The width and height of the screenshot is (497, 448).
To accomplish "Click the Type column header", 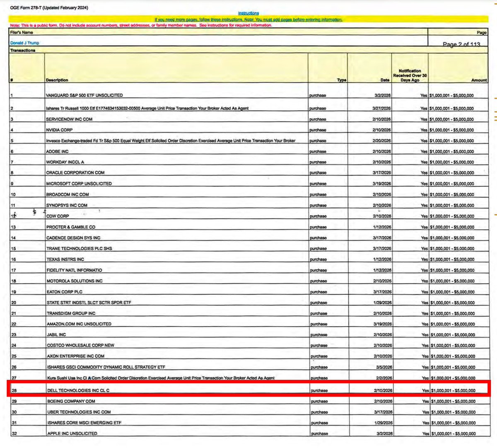I will point(342,80).
